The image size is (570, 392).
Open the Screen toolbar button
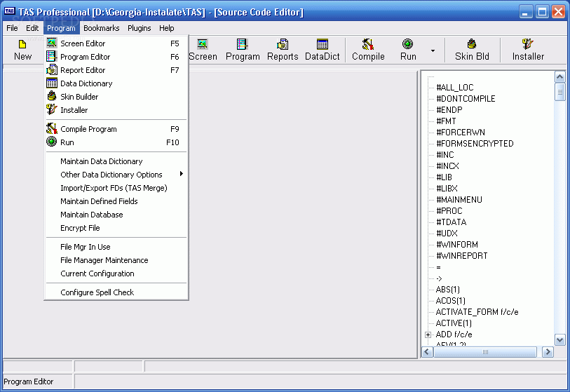coord(203,50)
